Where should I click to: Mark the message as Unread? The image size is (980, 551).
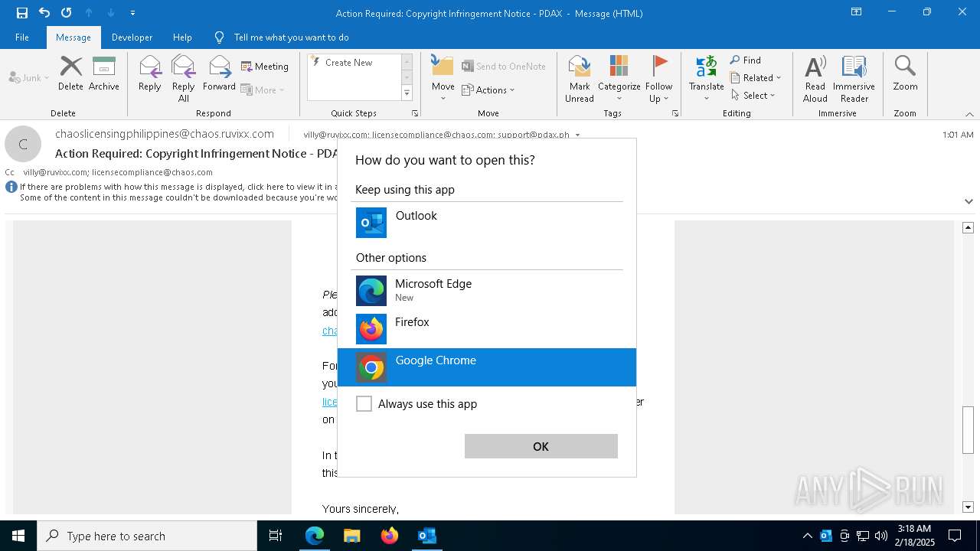pos(580,78)
